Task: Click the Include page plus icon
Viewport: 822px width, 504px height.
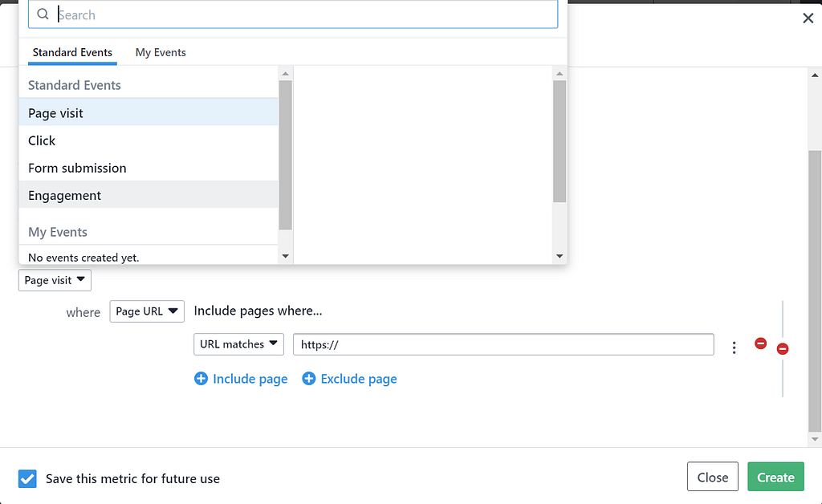Action: tap(201, 378)
